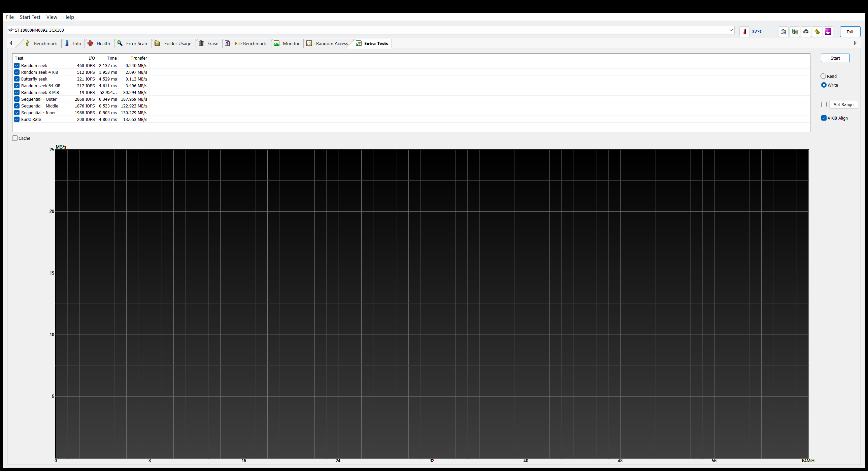Toggle the 4 KiB Align checkbox
This screenshot has width=868, height=471.
[x=824, y=118]
